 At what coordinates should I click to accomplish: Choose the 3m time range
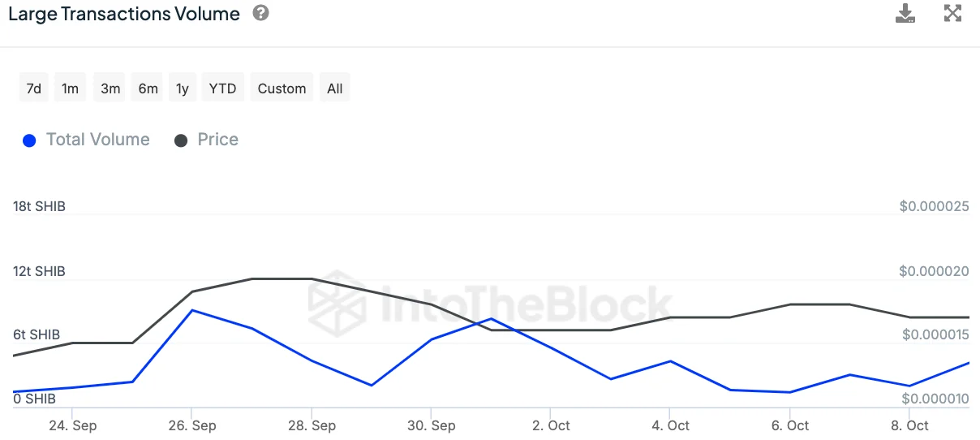(110, 88)
